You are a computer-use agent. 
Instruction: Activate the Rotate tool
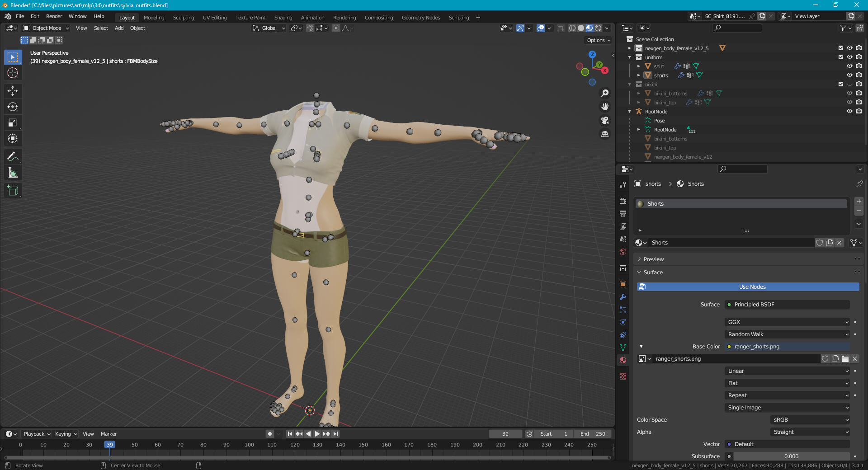pyautogui.click(x=13, y=107)
